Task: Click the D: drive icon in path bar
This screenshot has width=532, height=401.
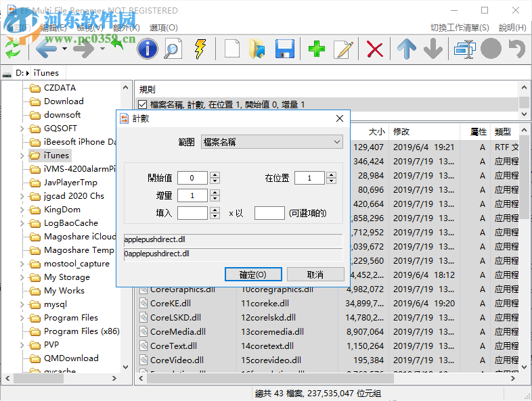Action: pos(7,74)
